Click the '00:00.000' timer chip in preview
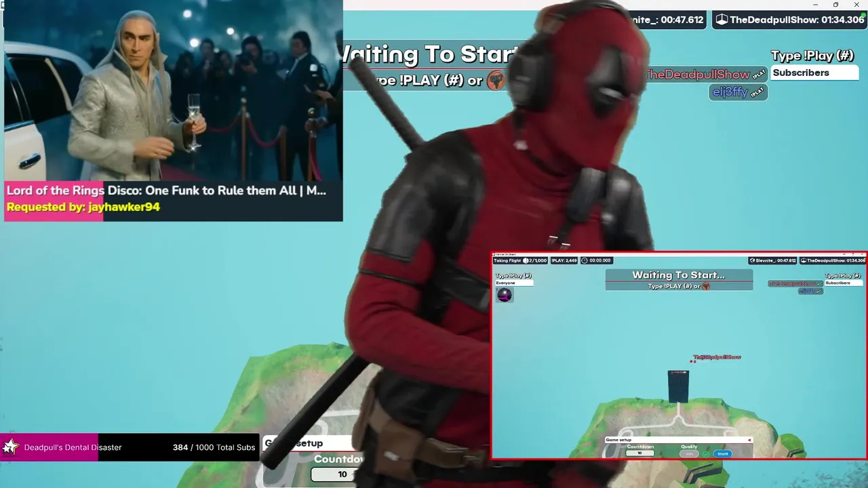The width and height of the screenshot is (868, 488). pyautogui.click(x=597, y=260)
